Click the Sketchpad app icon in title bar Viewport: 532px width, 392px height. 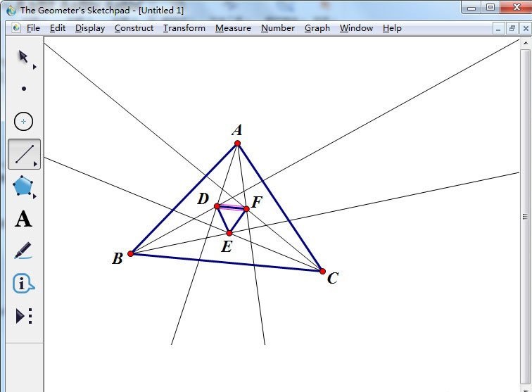[x=11, y=10]
